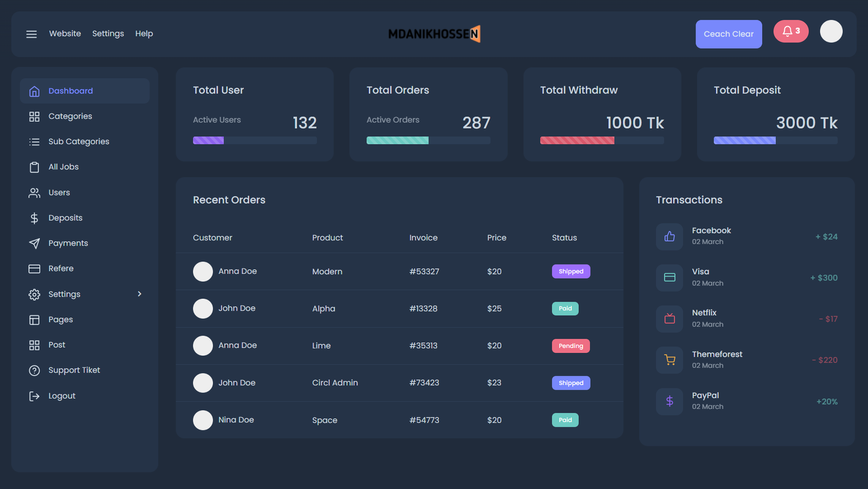Click the Total Orders teal progress bar
868x489 pixels.
[428, 140]
